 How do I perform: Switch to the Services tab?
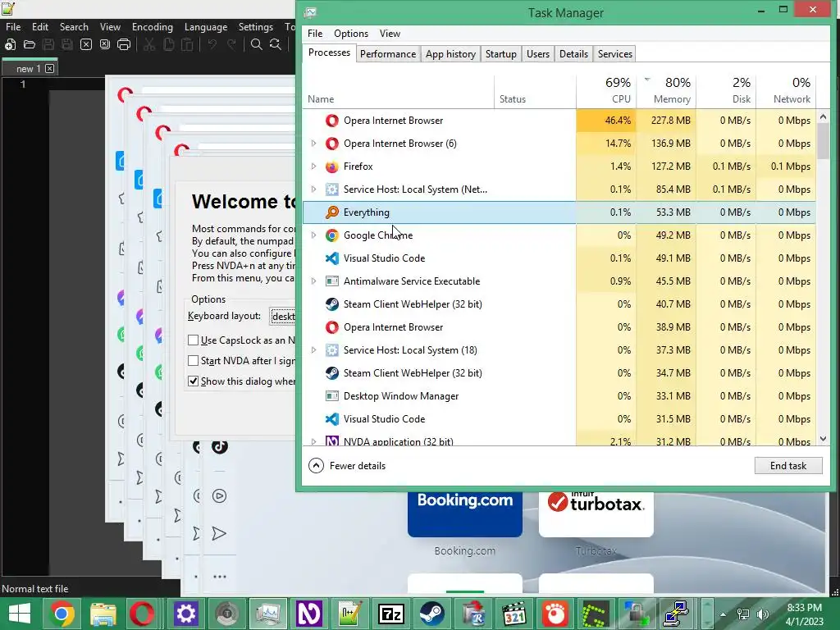615,54
